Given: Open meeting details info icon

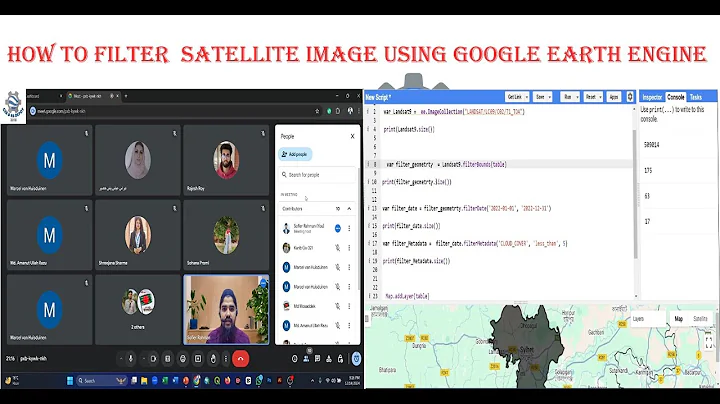Looking at the screenshot, I should 295,359.
